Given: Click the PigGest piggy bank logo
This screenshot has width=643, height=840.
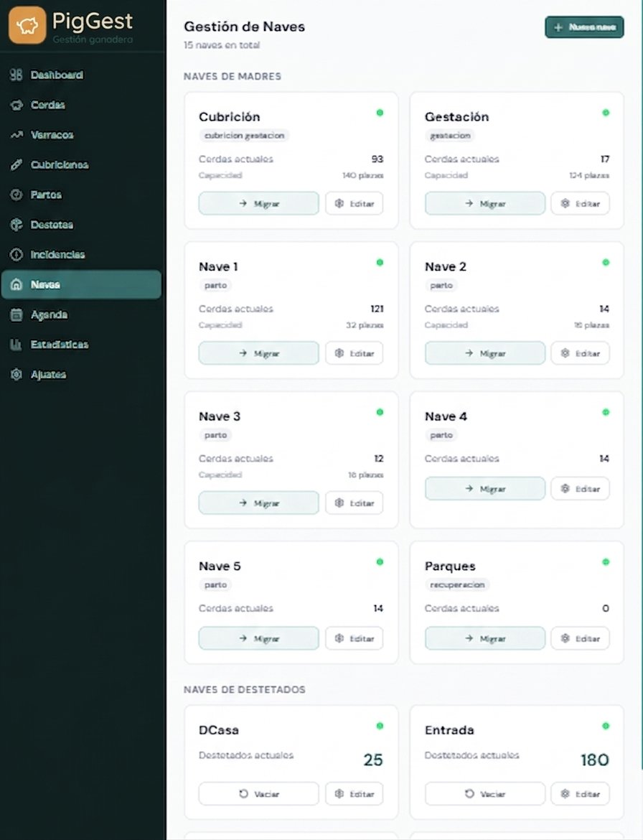Looking at the screenshot, I should [x=27, y=25].
